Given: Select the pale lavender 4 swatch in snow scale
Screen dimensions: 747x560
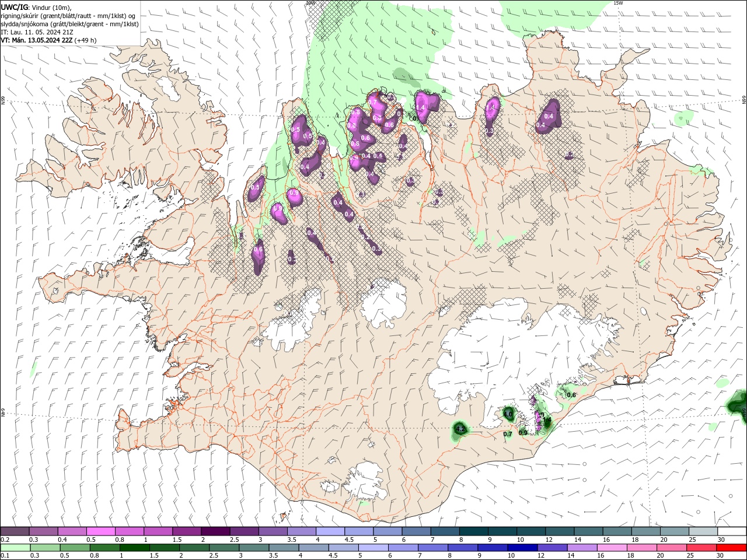Looking at the screenshot, I should coord(330,531).
